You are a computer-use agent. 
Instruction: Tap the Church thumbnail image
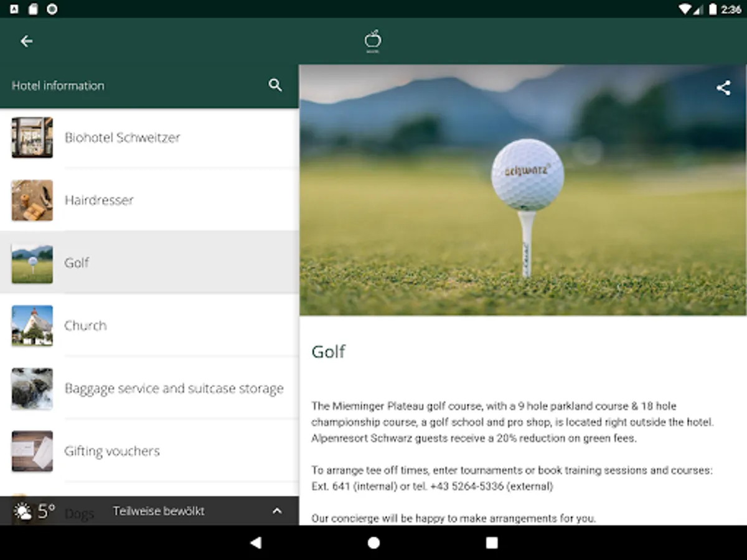(32, 325)
